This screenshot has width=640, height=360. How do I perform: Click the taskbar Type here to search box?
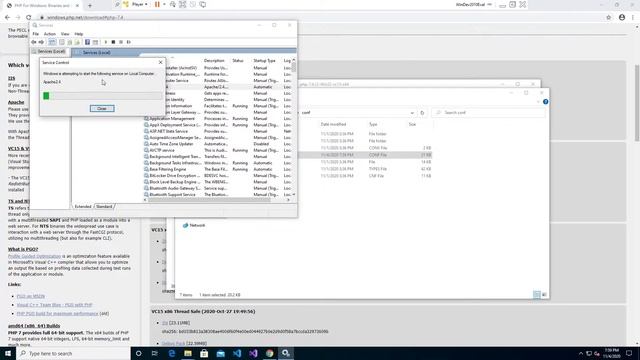(x=73, y=353)
